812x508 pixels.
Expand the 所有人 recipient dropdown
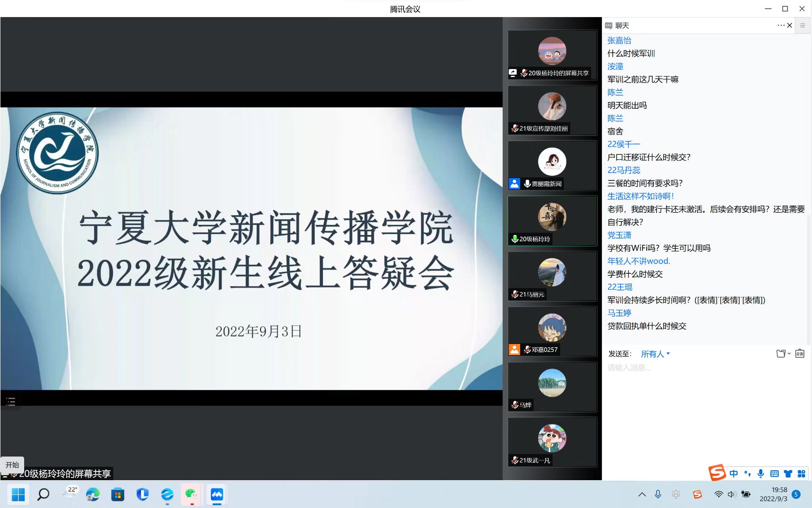pos(655,354)
